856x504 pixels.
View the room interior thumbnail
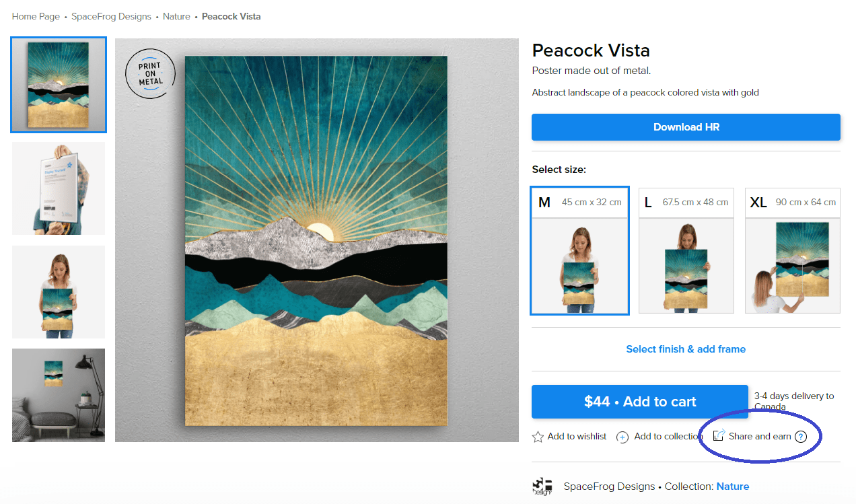[59, 395]
